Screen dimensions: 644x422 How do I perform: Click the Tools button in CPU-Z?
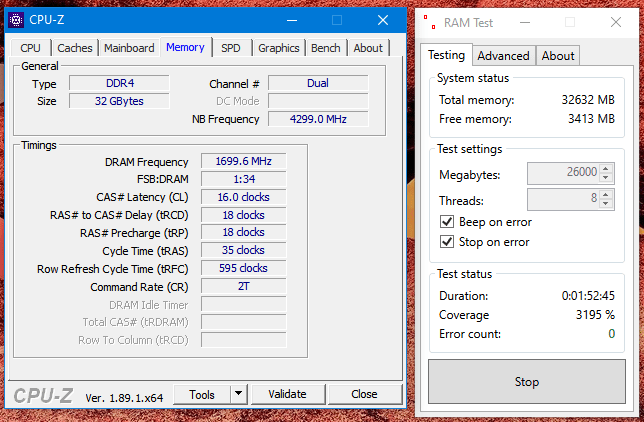[x=202, y=394]
